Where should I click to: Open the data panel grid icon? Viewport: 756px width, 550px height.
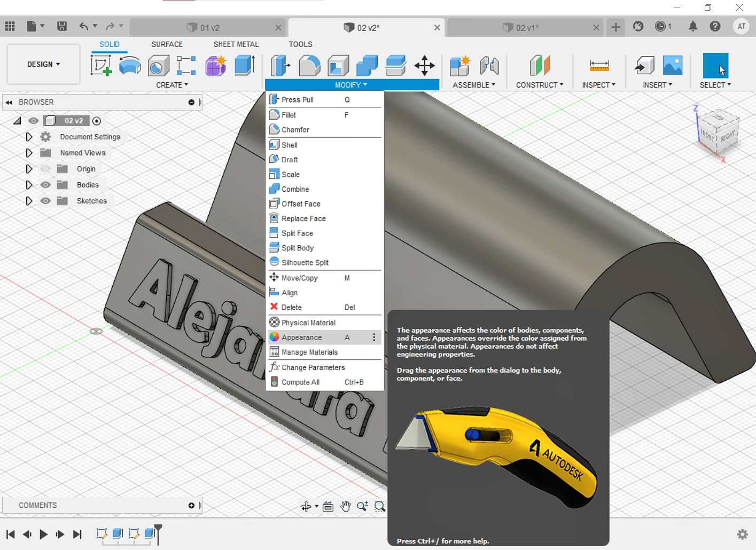pos(10,26)
